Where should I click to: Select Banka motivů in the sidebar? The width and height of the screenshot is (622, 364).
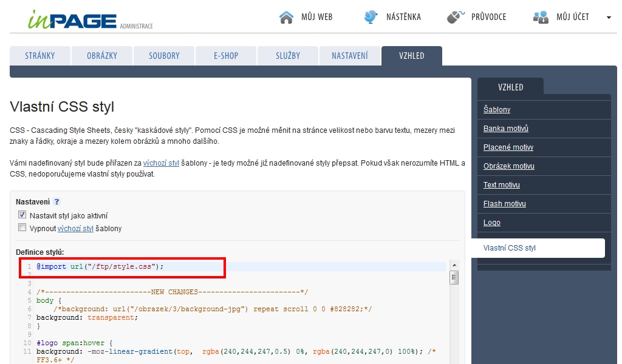pos(506,129)
